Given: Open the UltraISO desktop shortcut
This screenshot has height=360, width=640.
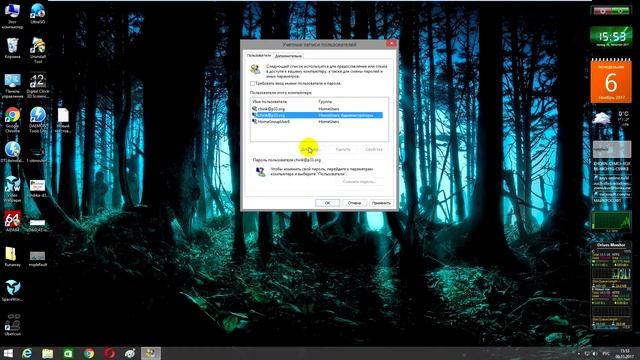Looking at the screenshot, I should (38, 14).
